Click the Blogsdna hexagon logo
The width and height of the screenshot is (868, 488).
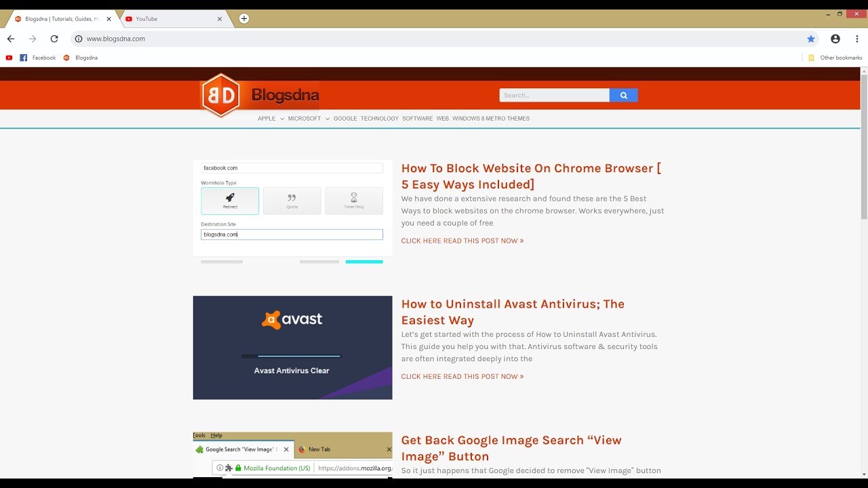coord(221,96)
